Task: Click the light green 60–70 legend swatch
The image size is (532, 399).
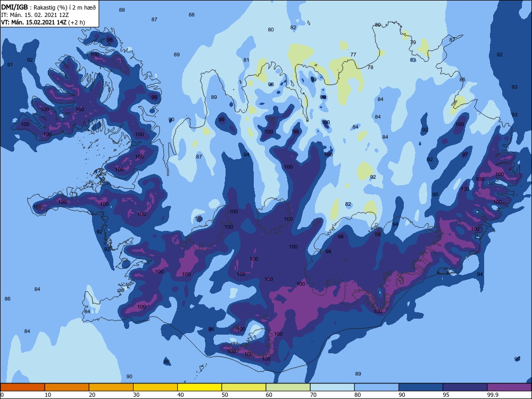Action: [288, 387]
